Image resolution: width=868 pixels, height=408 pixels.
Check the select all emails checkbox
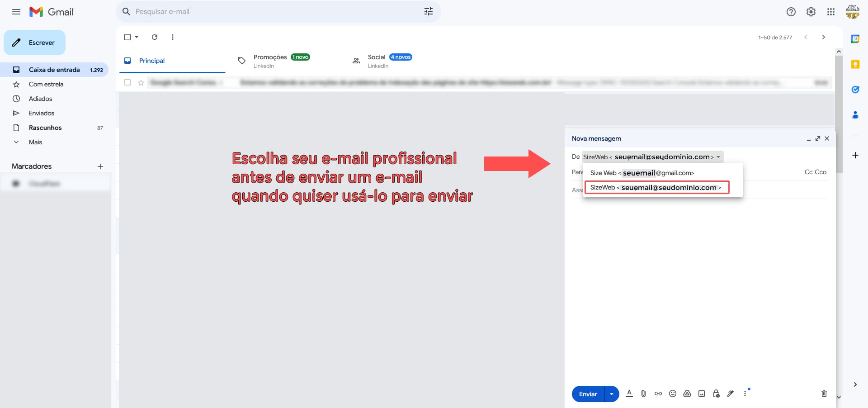pyautogui.click(x=127, y=37)
